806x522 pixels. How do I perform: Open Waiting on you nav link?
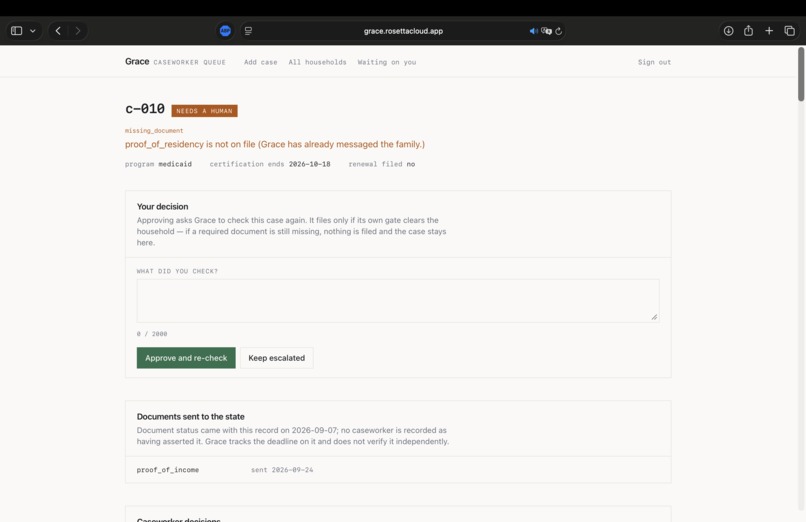tap(387, 62)
